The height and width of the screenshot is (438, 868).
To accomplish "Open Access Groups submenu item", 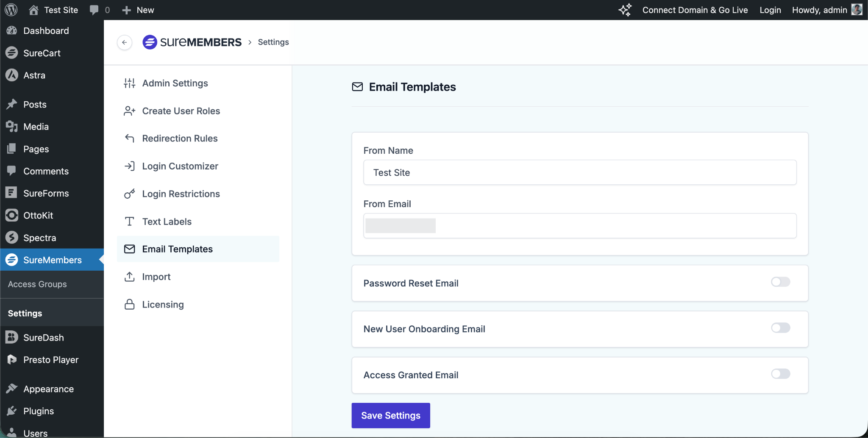I will tap(37, 284).
